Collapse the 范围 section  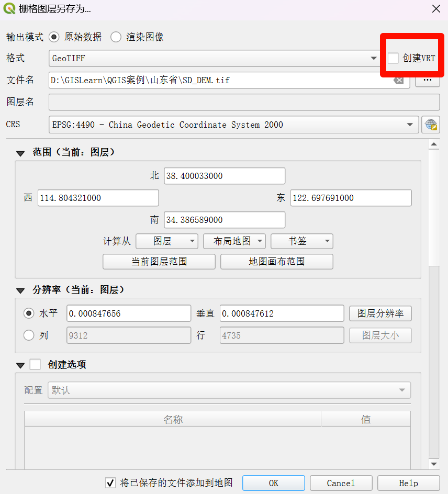coord(20,153)
